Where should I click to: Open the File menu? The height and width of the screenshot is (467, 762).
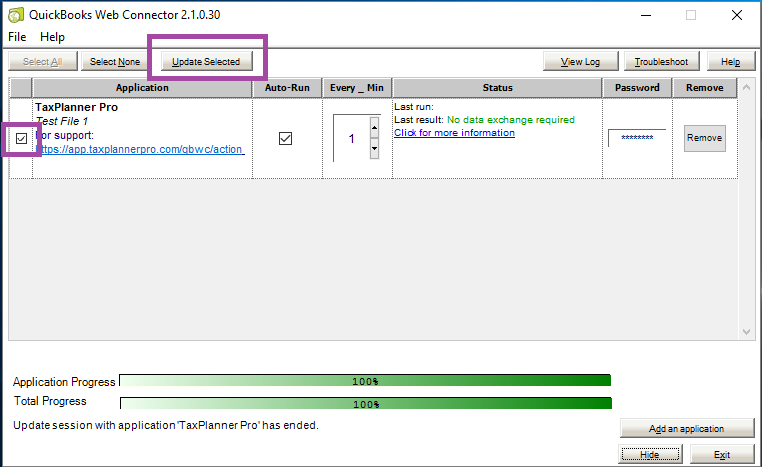[x=17, y=37]
